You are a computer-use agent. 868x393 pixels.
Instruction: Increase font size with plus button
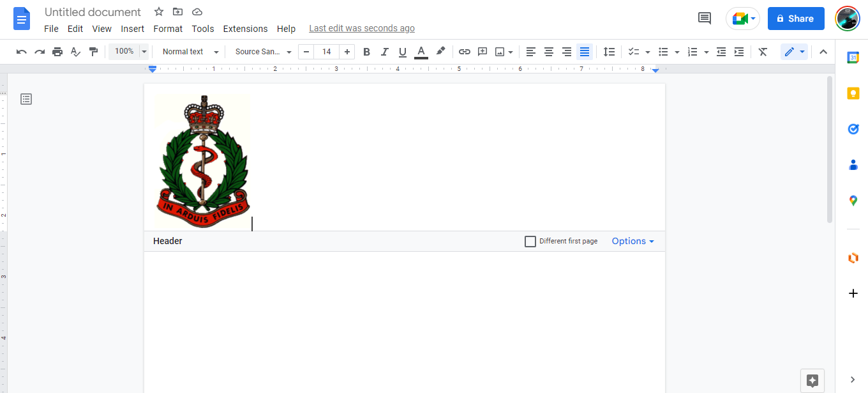point(347,52)
